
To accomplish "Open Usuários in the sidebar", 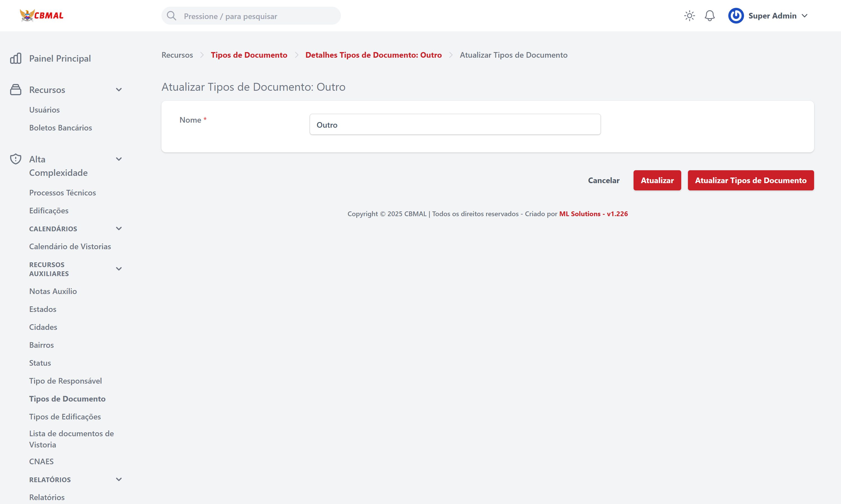I will click(44, 110).
